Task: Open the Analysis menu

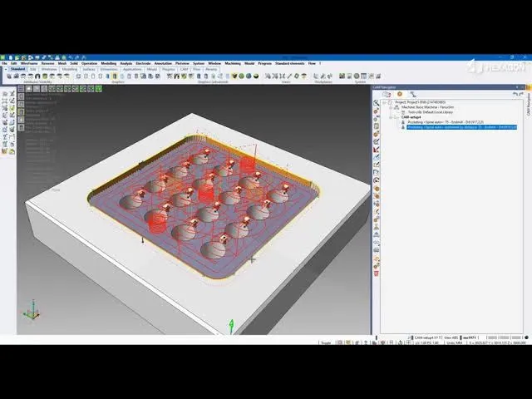Action: click(x=126, y=63)
